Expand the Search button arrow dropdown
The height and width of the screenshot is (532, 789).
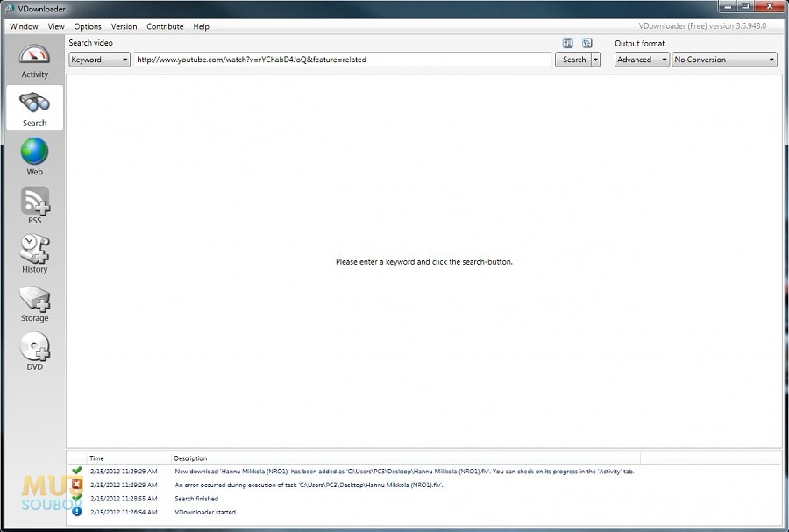596,60
